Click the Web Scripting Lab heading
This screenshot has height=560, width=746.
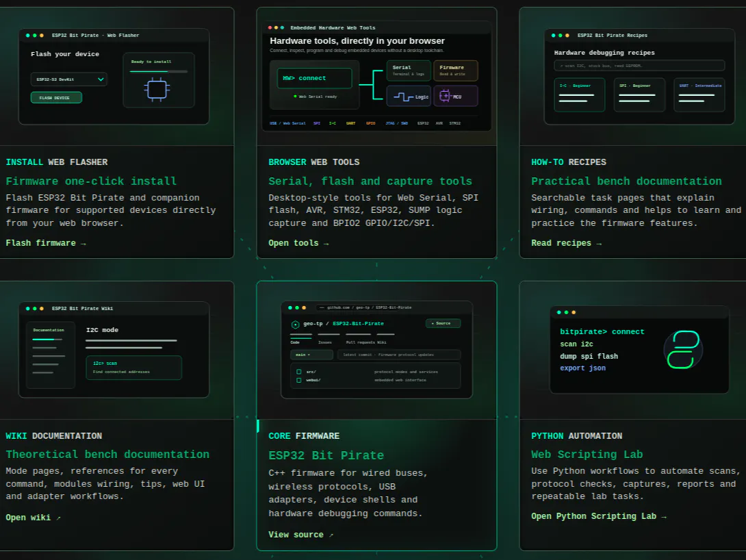[x=587, y=455]
